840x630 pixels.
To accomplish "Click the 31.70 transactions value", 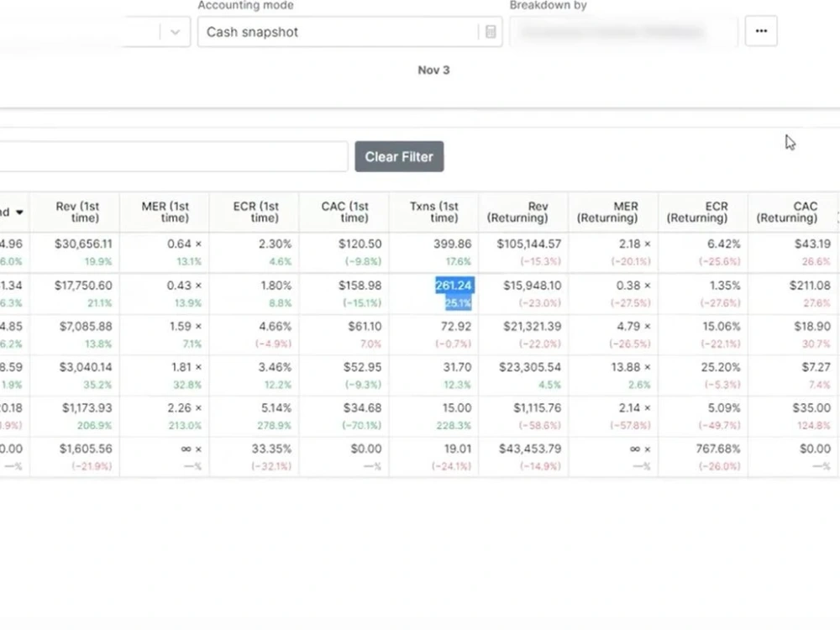I will [457, 367].
